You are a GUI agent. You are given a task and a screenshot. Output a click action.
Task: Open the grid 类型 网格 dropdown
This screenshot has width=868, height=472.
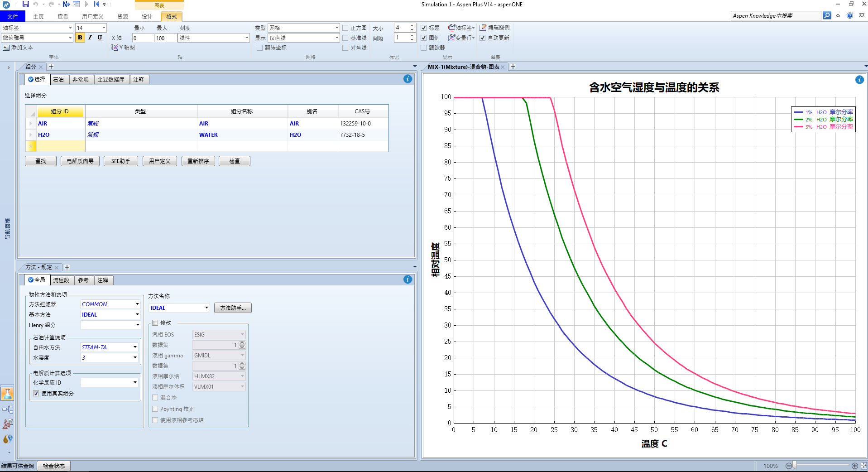tap(337, 28)
